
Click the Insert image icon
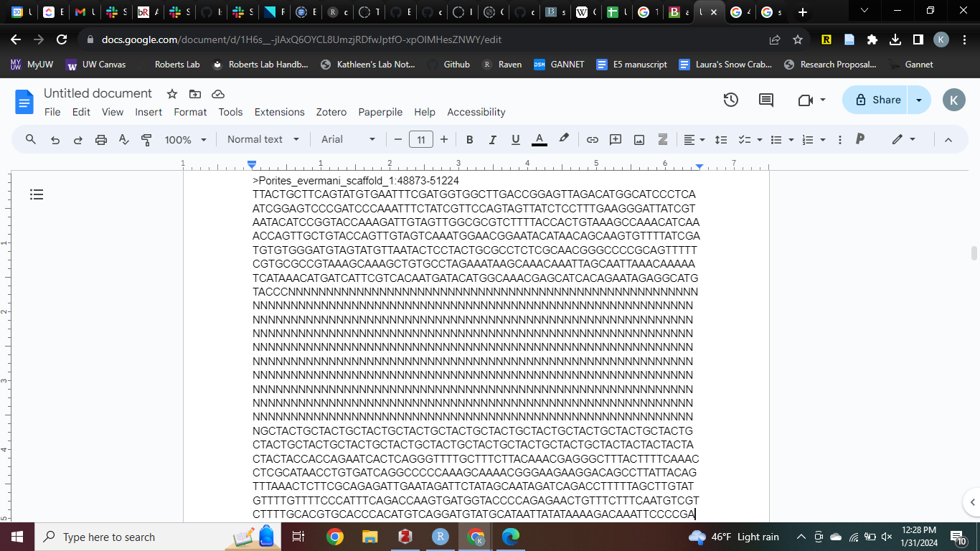[639, 140]
